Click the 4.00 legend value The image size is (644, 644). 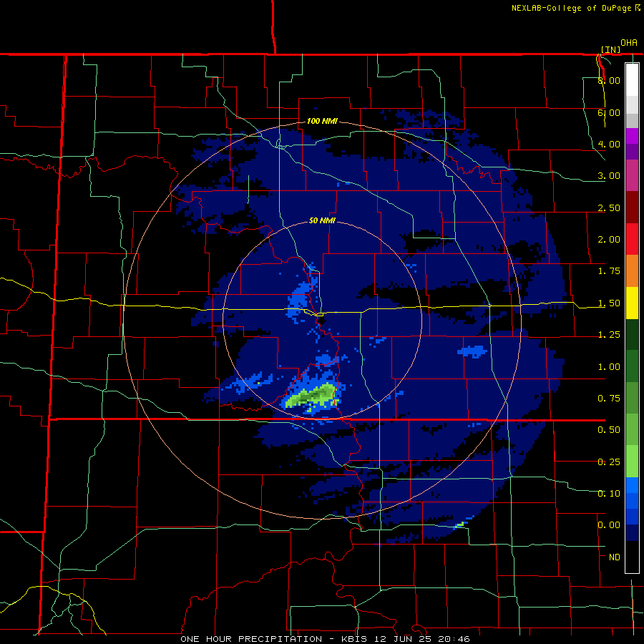[609, 144]
